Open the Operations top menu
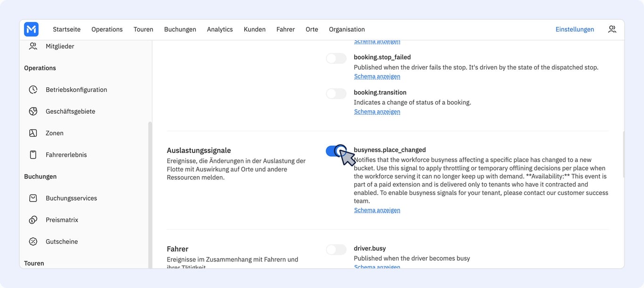 [x=107, y=29]
